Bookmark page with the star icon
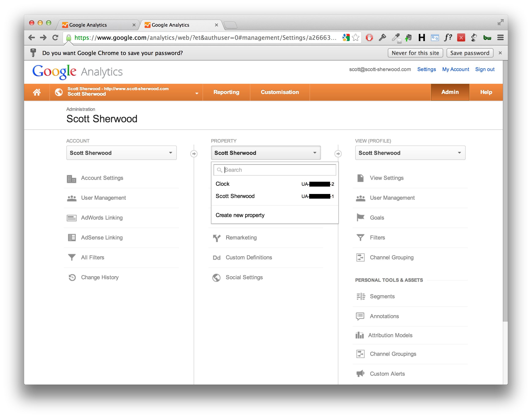 point(356,38)
